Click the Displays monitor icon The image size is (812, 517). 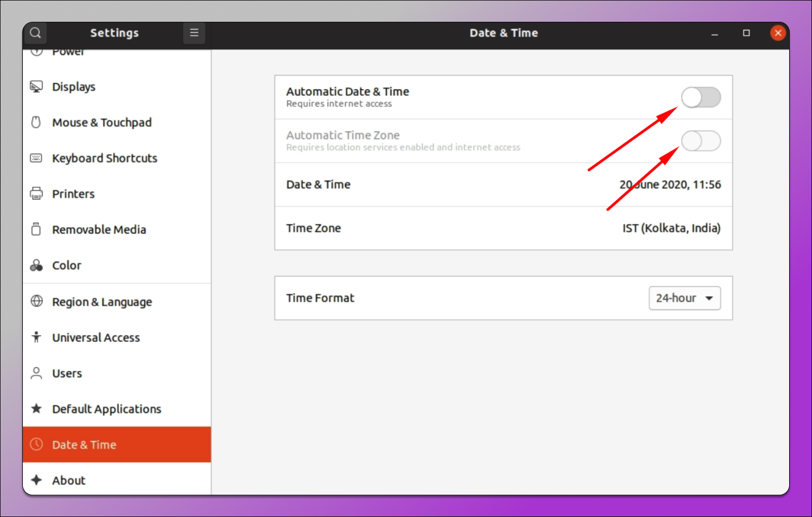tap(36, 87)
